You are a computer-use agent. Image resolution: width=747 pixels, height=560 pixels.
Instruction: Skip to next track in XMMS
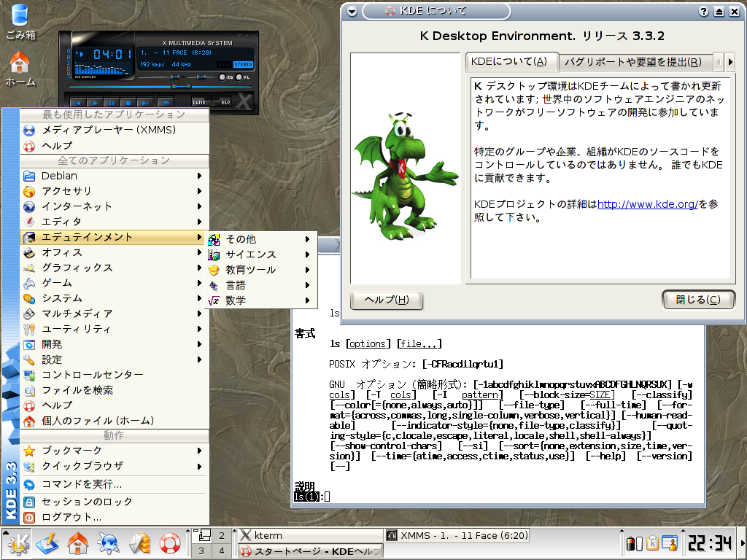coord(144,102)
